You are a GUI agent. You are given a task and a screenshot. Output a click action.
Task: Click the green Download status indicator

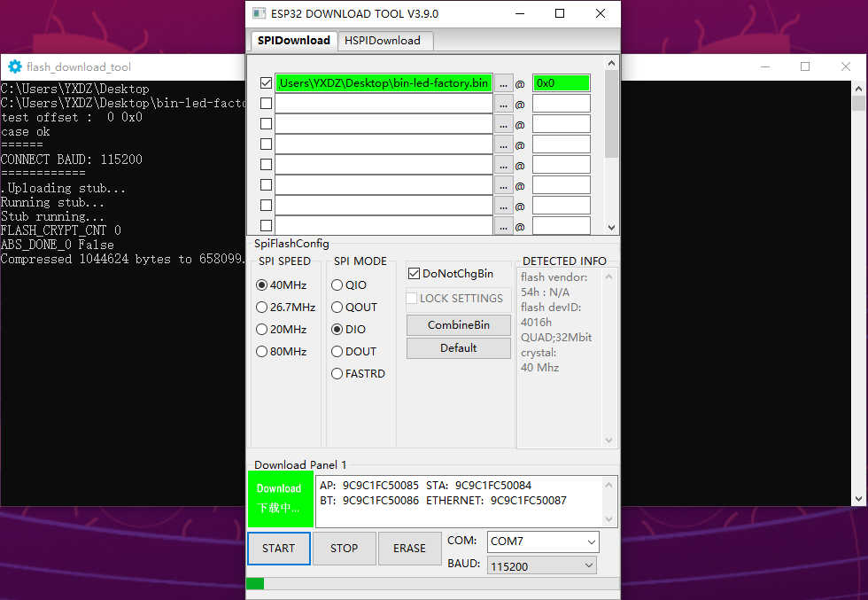click(x=281, y=499)
